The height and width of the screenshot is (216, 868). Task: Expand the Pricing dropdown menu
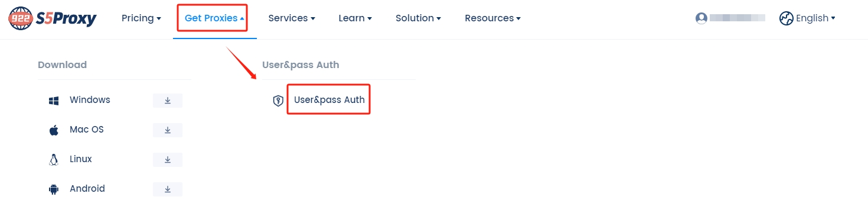141,18
